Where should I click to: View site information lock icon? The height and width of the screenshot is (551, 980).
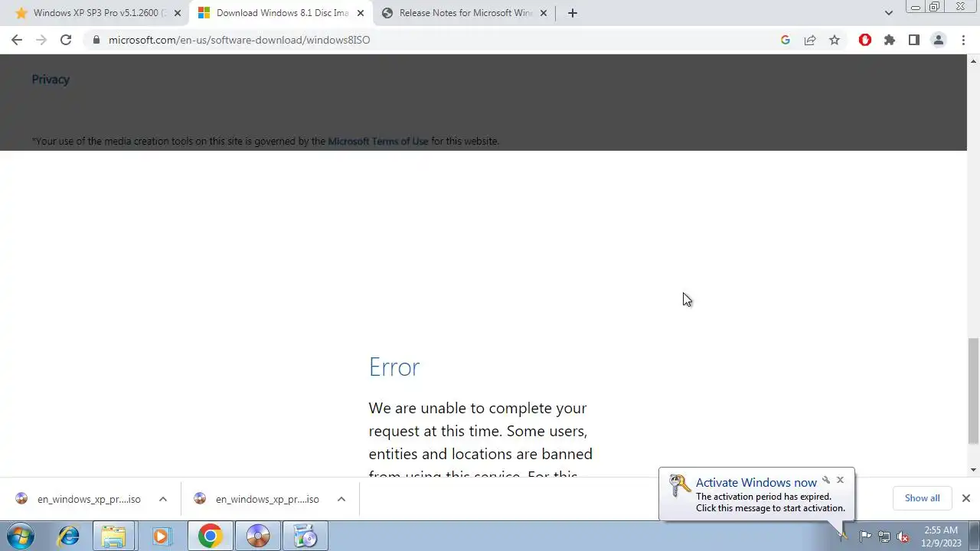click(x=96, y=40)
